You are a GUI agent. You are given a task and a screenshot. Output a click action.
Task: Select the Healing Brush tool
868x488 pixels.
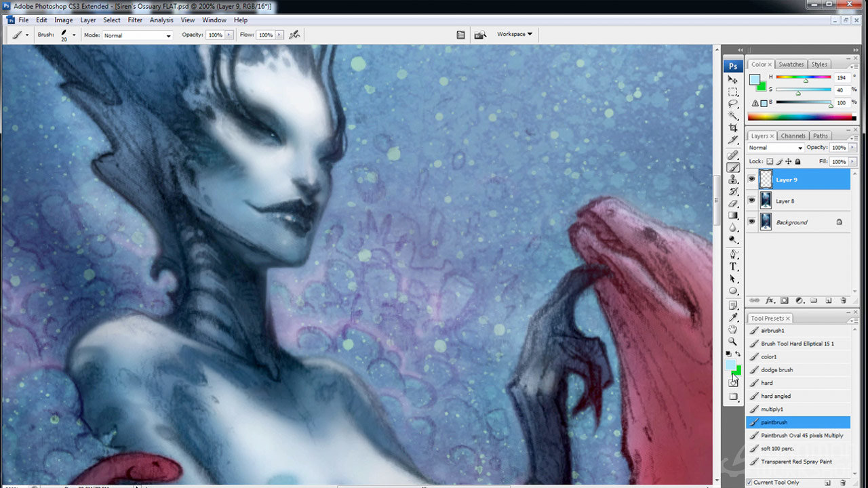click(733, 156)
